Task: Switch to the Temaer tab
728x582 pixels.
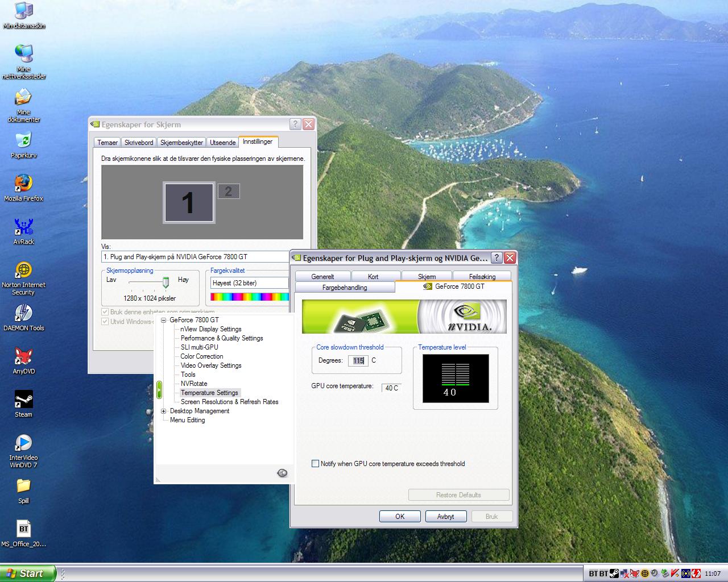Action: point(107,143)
